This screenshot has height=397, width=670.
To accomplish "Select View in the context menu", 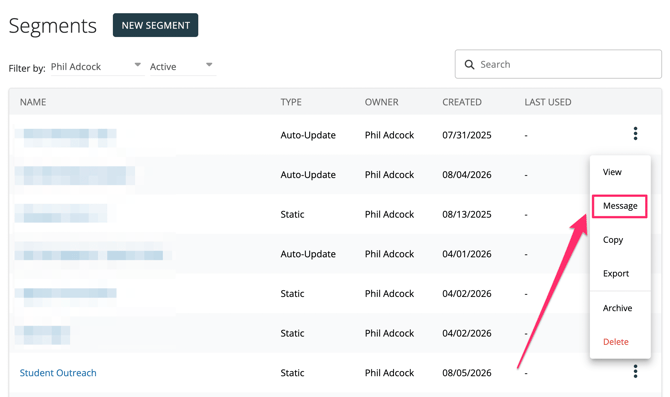I will point(612,172).
